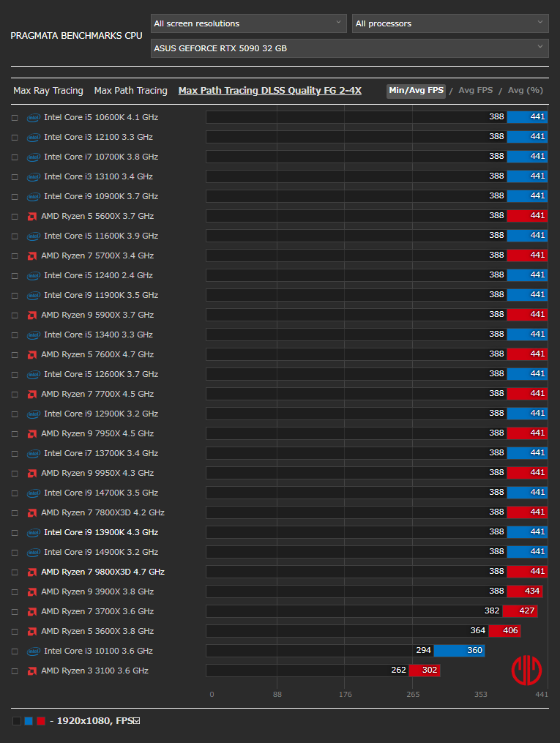
Task: Click the AMD icon next to Ryzen 9 9950X
Action: 32,474
